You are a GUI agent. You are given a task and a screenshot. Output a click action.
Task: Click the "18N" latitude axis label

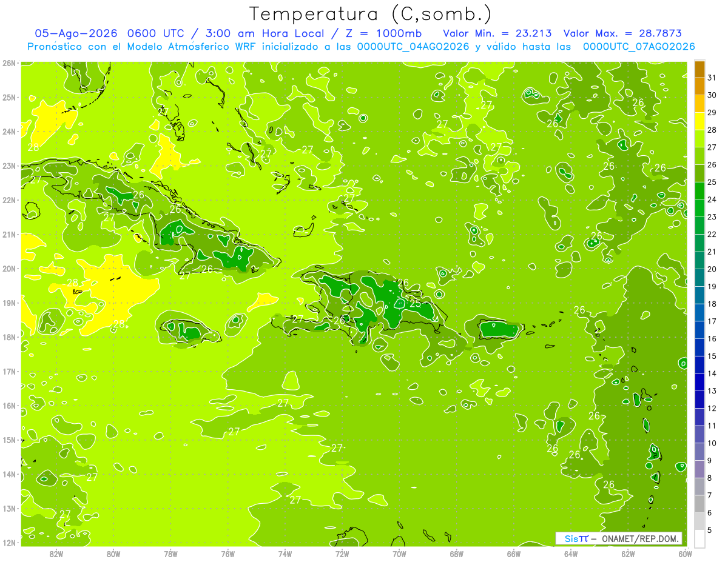(x=9, y=337)
